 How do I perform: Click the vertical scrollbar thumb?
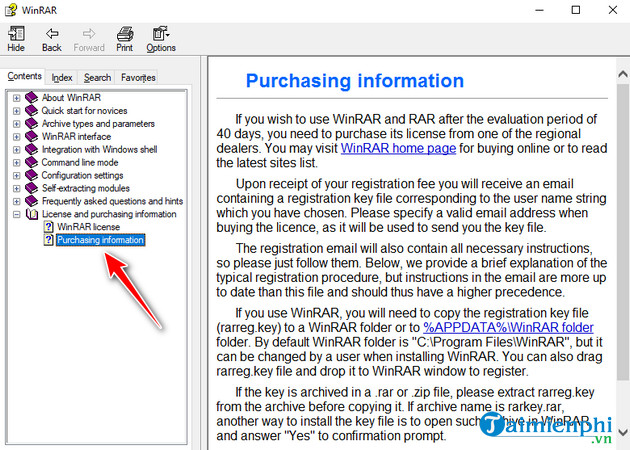(x=623, y=231)
